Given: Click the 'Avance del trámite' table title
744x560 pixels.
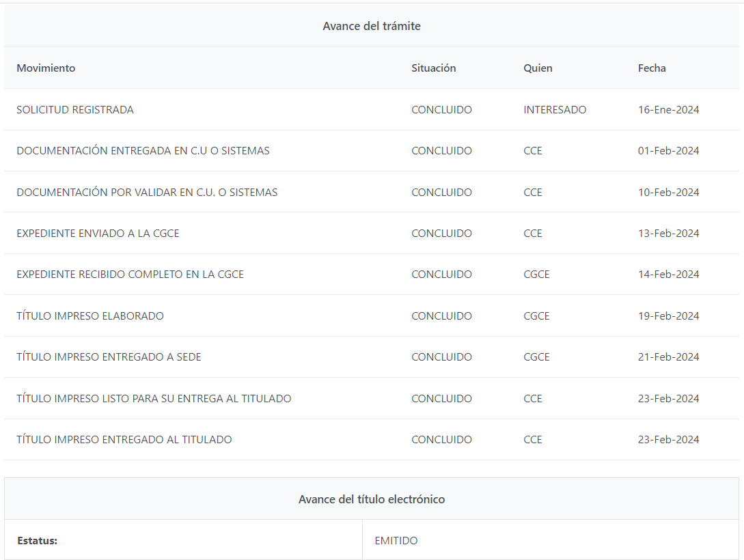Looking at the screenshot, I should pyautogui.click(x=372, y=26).
